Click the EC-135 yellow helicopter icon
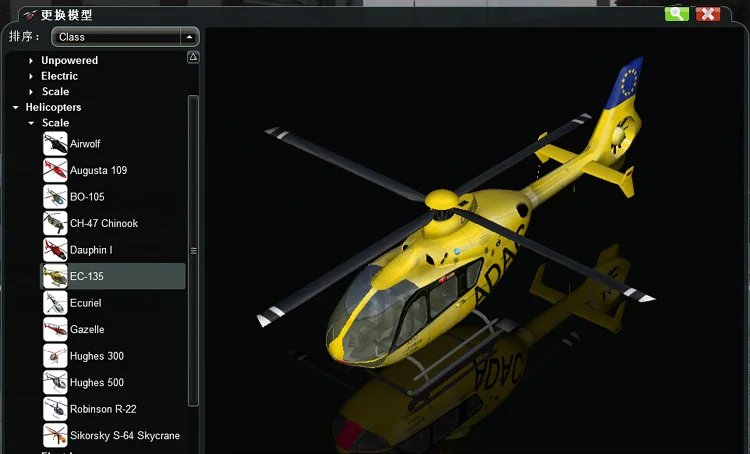Viewport: 750px width, 454px height. coord(55,277)
